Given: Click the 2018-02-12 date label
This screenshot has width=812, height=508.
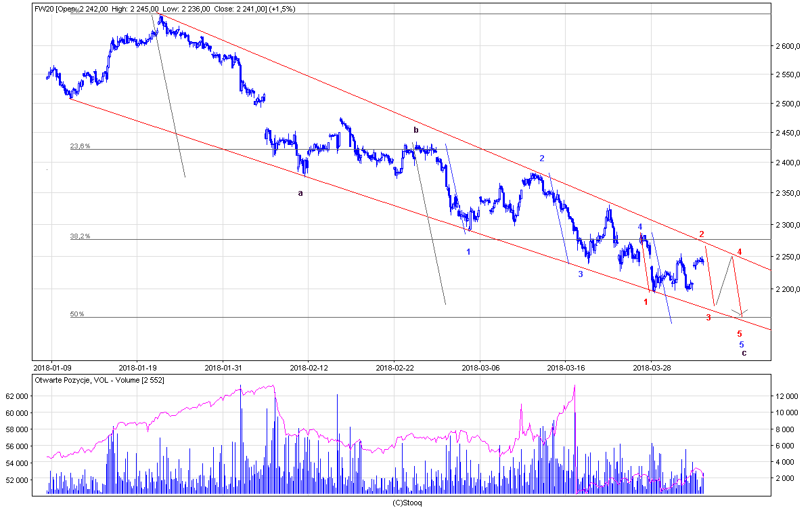Looking at the screenshot, I should pyautogui.click(x=308, y=367).
